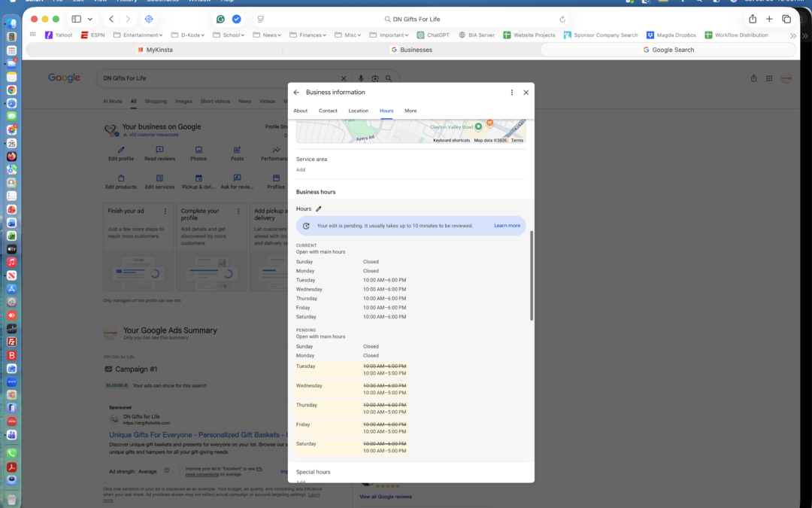Click the dialog's vertical scrollbar
The height and width of the screenshot is (508, 812).
532,275
